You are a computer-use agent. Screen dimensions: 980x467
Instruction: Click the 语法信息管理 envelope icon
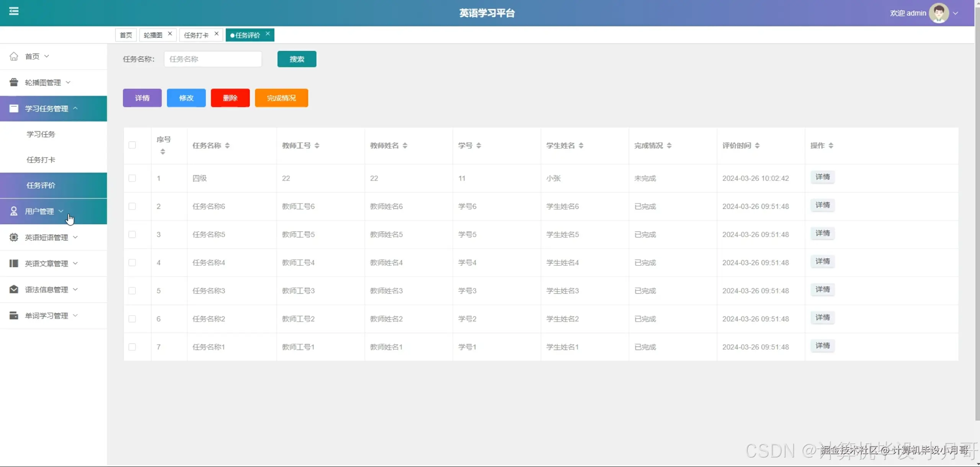(x=14, y=290)
